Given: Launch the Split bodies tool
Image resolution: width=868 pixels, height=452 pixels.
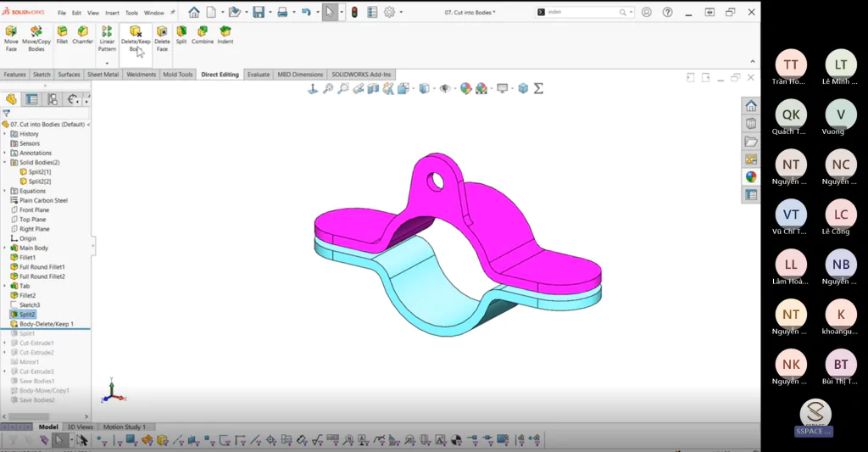Looking at the screenshot, I should 181,35.
